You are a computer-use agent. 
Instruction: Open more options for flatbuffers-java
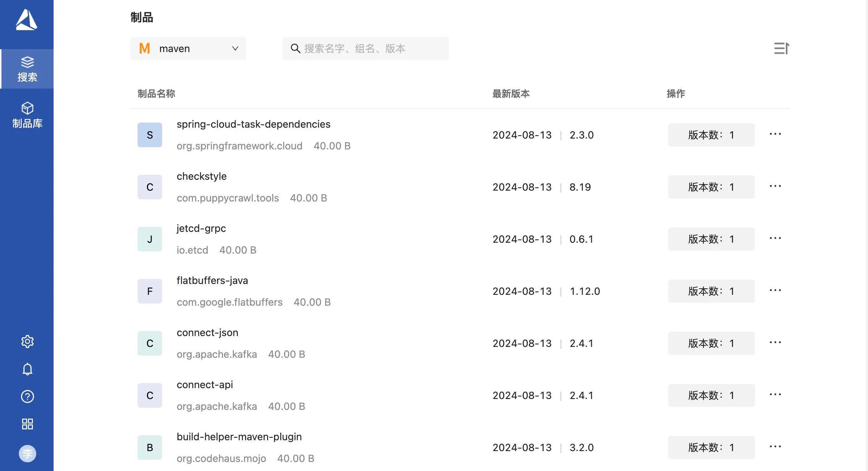775,290
